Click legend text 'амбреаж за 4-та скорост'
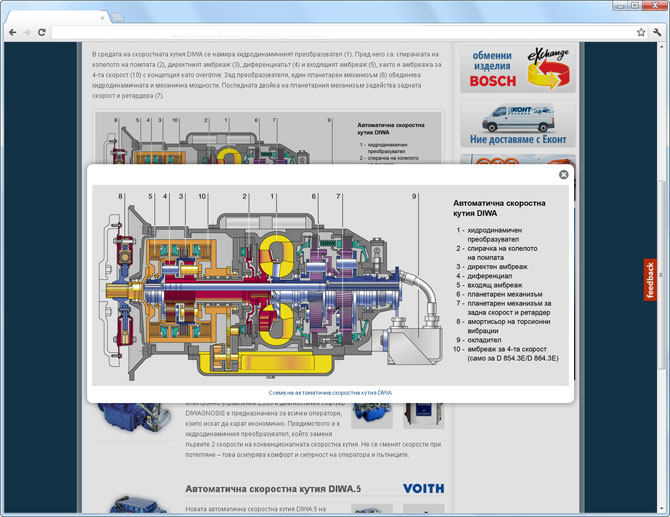Image resolution: width=670 pixels, height=517 pixels. 507,349
